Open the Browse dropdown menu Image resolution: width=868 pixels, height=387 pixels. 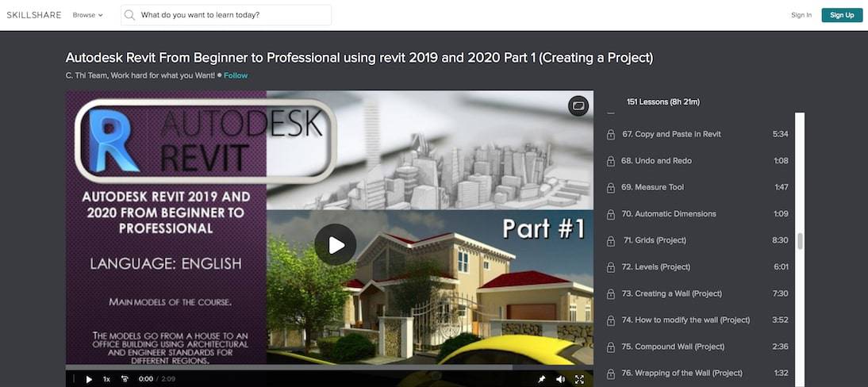[x=87, y=15]
